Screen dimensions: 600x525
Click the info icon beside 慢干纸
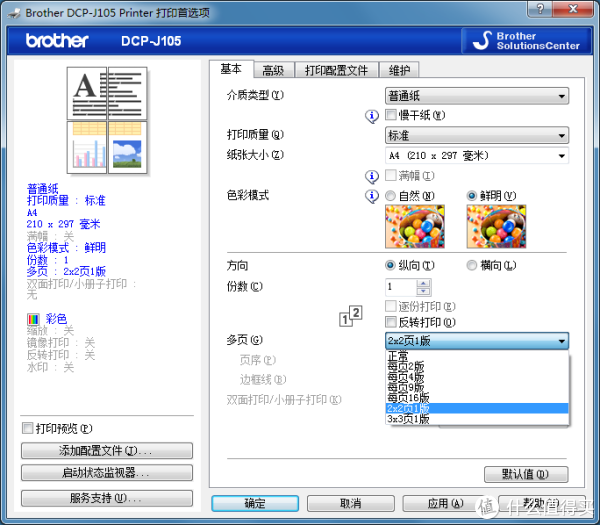(372, 116)
